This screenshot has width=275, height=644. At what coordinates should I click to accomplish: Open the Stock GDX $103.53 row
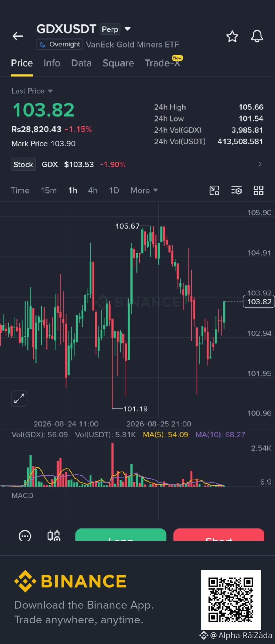coord(137,164)
